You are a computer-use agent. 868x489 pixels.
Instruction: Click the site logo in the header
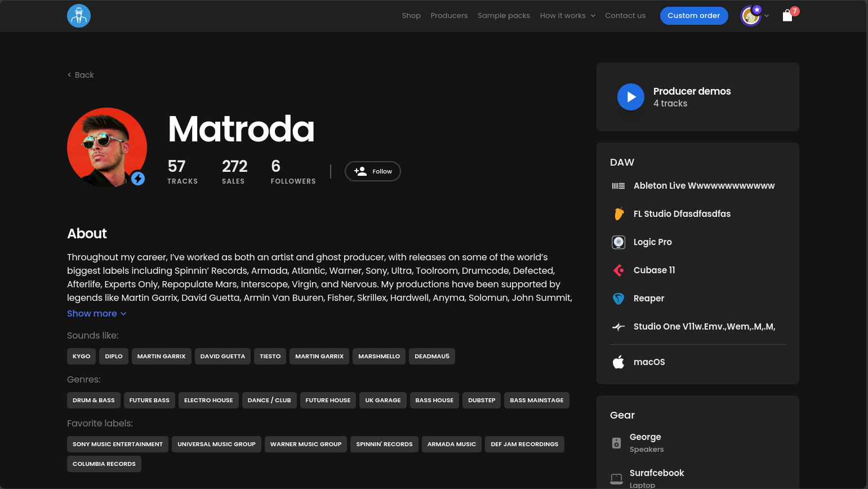pos(79,16)
